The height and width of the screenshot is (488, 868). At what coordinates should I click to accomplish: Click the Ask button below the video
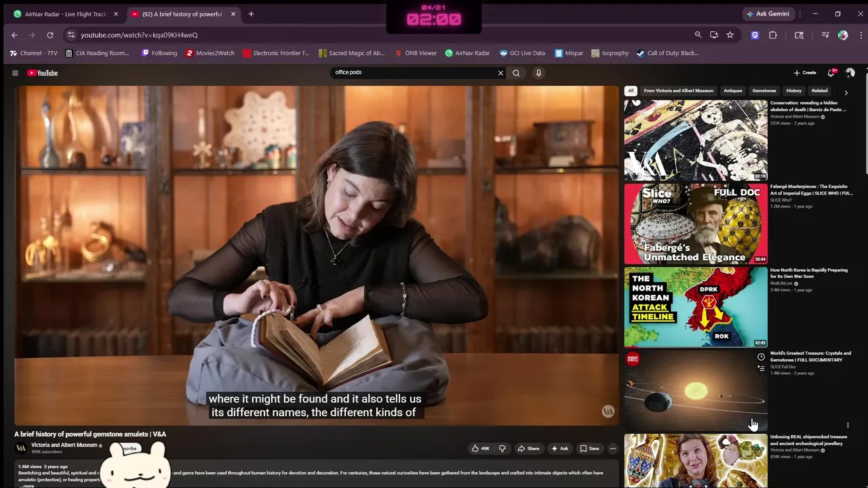559,448
